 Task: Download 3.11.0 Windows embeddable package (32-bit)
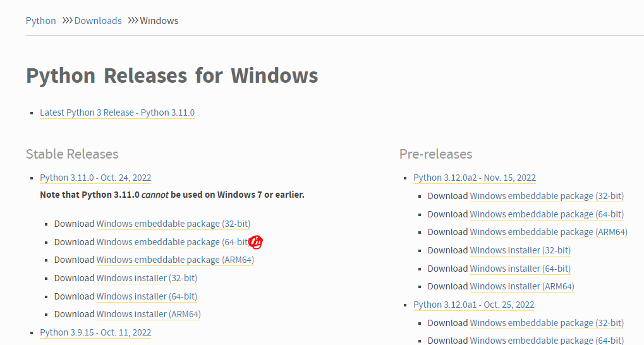(x=173, y=224)
